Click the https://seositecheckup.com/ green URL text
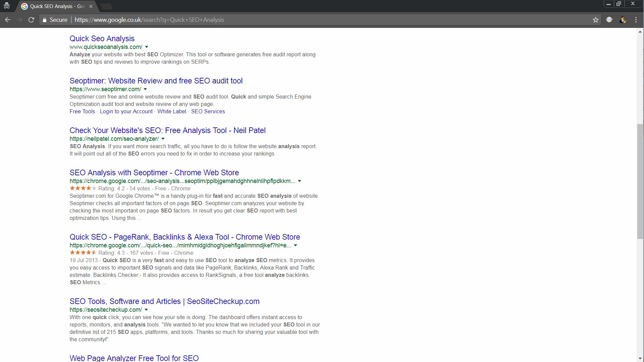The image size is (644, 362). pos(106,310)
